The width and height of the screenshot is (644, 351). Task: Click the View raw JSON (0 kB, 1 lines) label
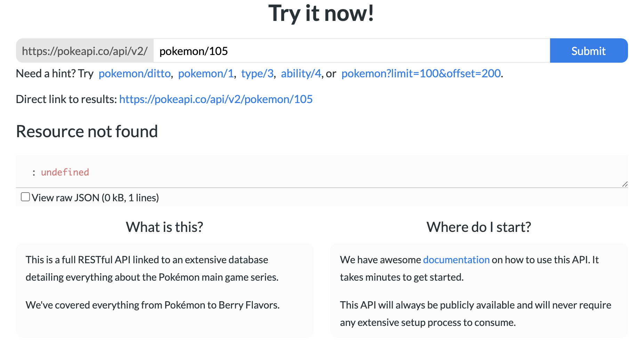tap(95, 198)
